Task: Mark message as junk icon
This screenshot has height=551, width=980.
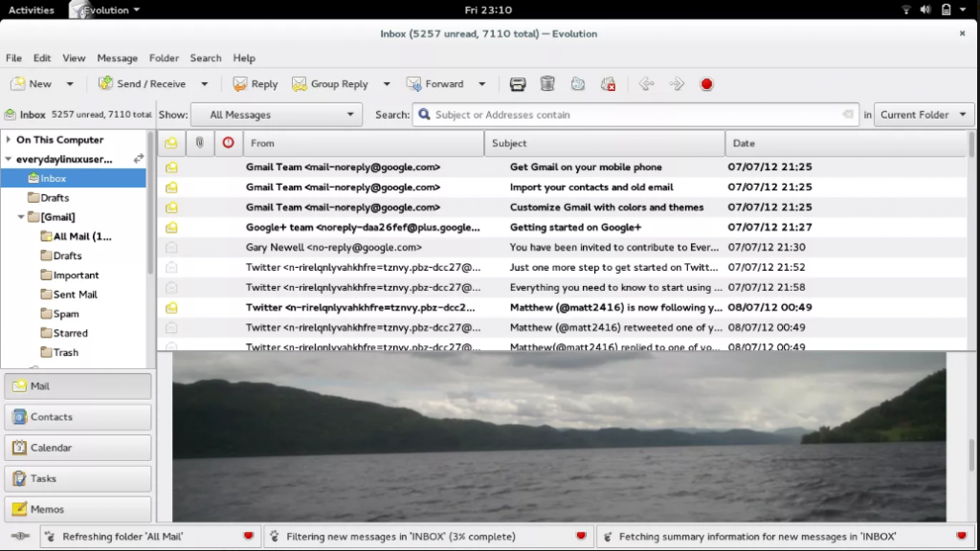Action: pyautogui.click(x=578, y=84)
